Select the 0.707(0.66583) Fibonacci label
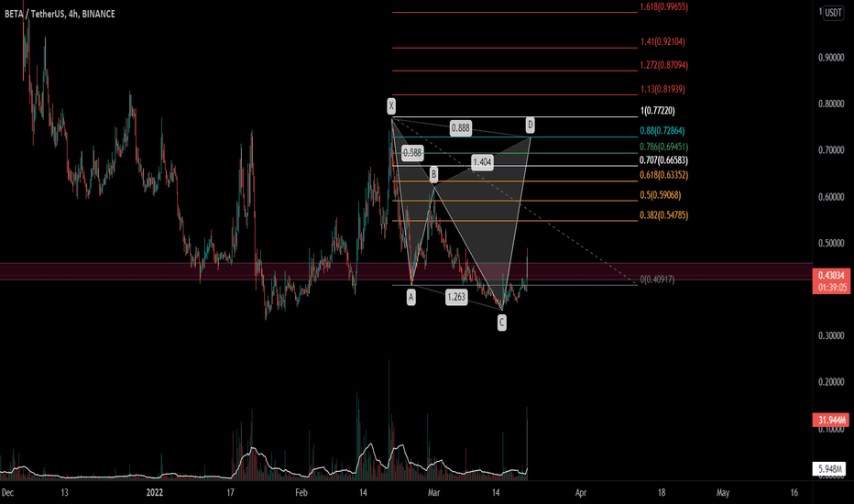This screenshot has height=504, width=854. pos(664,160)
